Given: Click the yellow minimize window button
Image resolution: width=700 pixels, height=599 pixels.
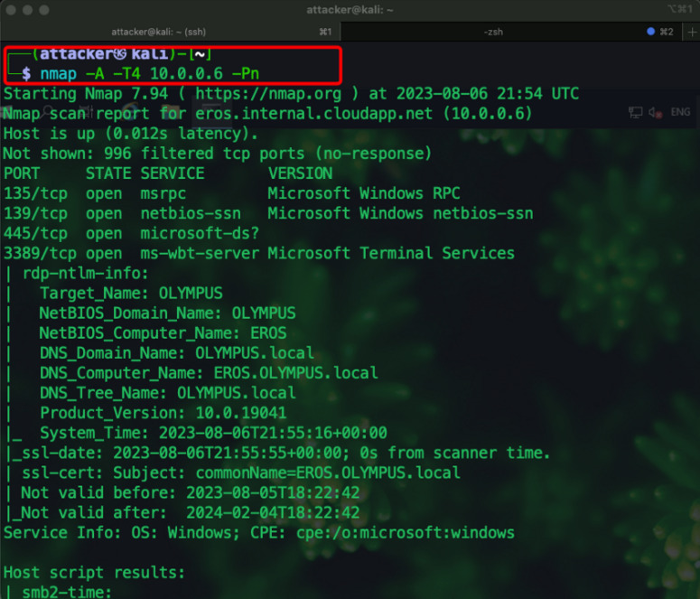Looking at the screenshot, I should point(28,9).
